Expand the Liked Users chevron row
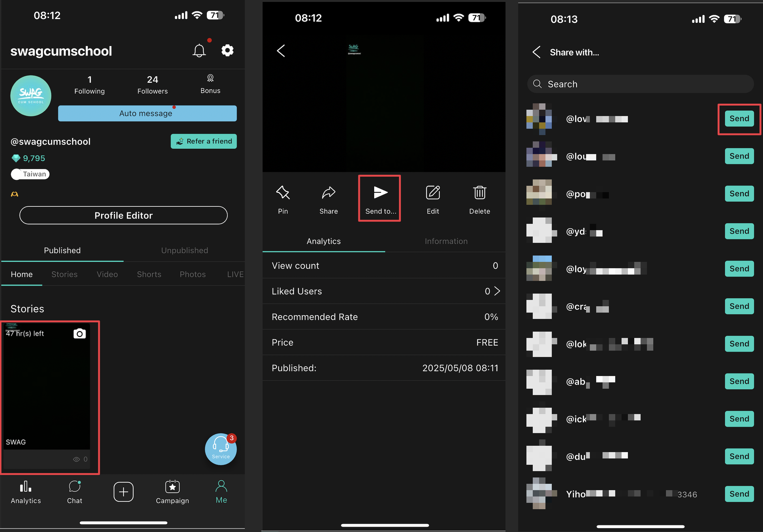 tap(497, 291)
